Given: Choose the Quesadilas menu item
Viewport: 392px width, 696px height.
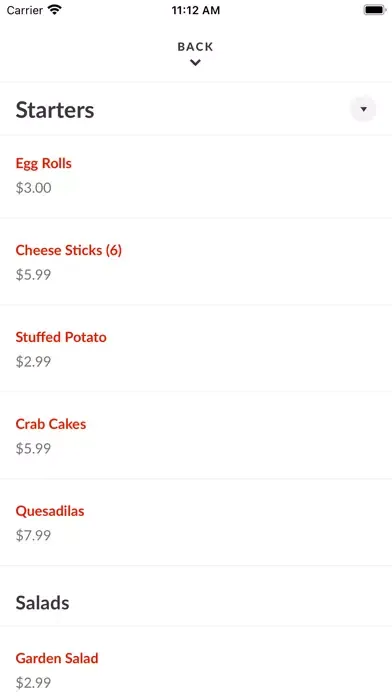Looking at the screenshot, I should [50, 511].
